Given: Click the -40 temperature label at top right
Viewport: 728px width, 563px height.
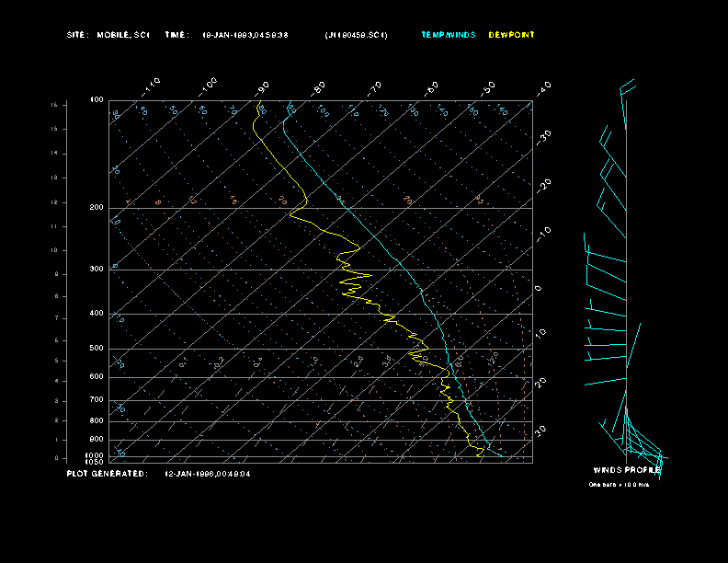Looking at the screenshot, I should point(543,88).
